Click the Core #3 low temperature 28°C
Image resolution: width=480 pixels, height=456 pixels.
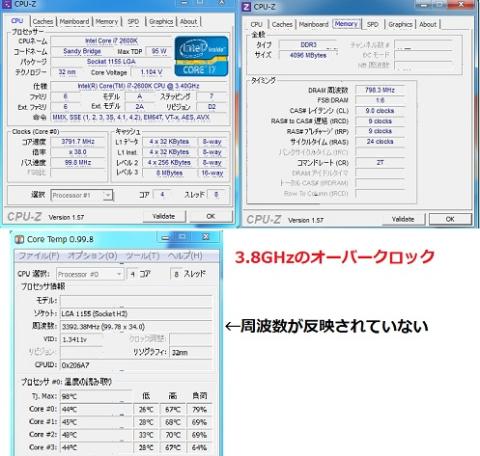pos(146,448)
